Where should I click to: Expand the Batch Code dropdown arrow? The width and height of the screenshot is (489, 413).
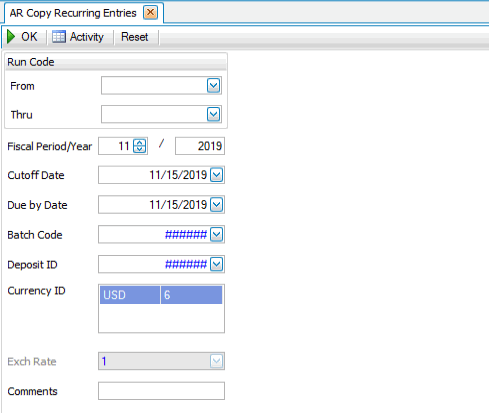(217, 234)
